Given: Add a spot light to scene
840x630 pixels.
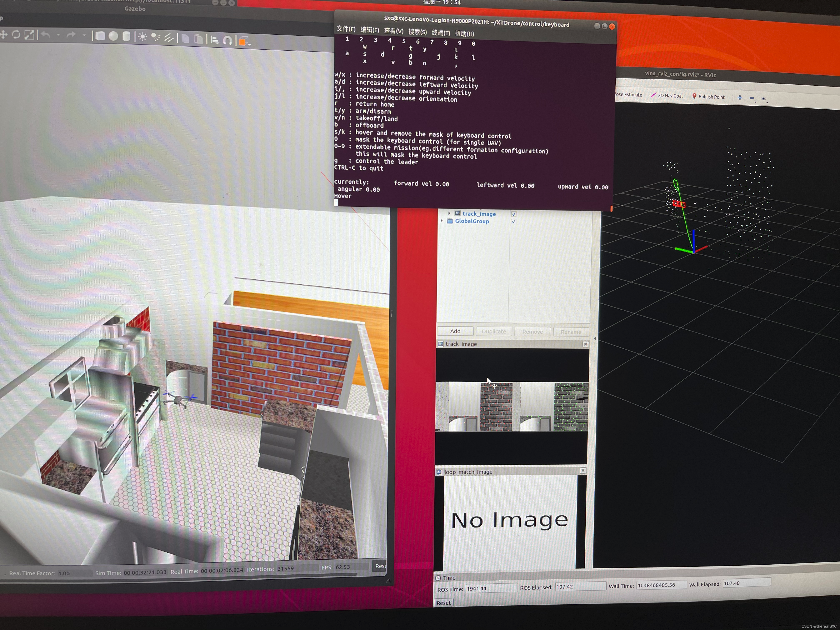Looking at the screenshot, I should pyautogui.click(x=155, y=37).
